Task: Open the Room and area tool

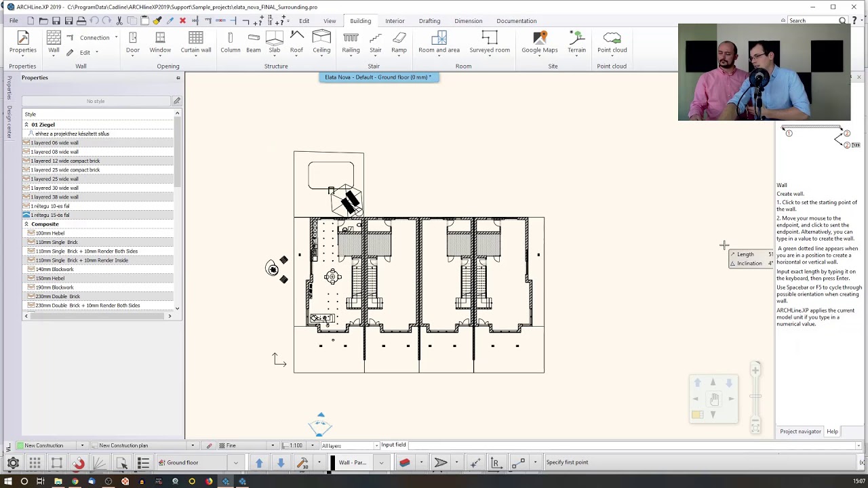Action: pyautogui.click(x=439, y=42)
